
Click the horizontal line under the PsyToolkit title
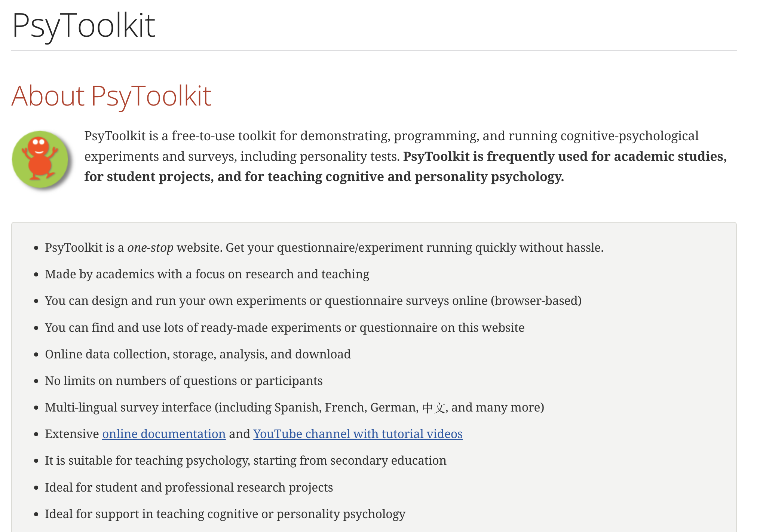pyautogui.click(x=374, y=51)
